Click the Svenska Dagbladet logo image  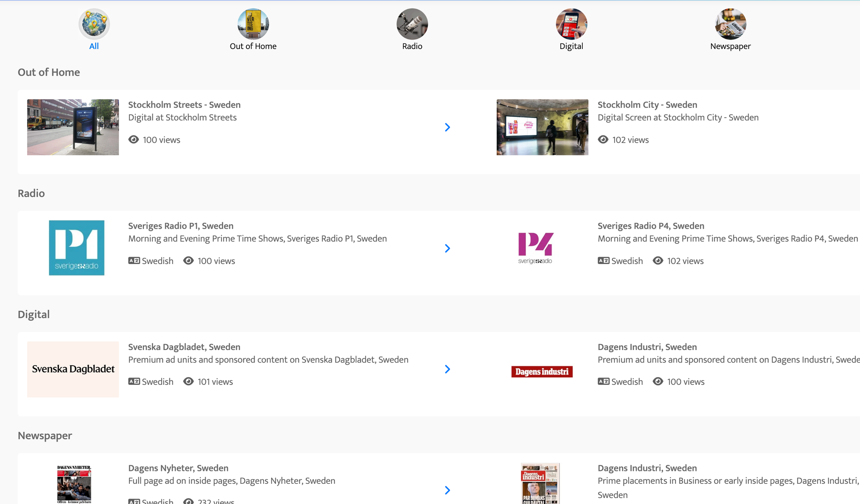(x=73, y=369)
